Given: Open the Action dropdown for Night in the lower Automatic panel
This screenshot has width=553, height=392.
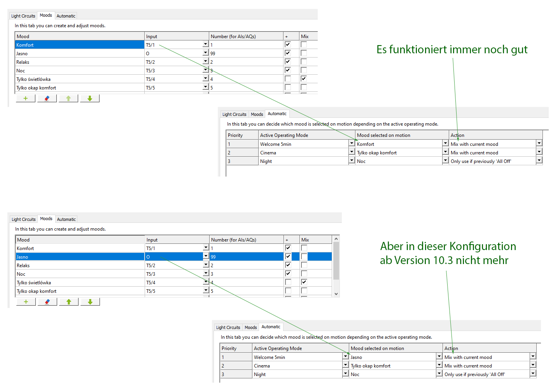Looking at the screenshot, I should click(x=533, y=374).
